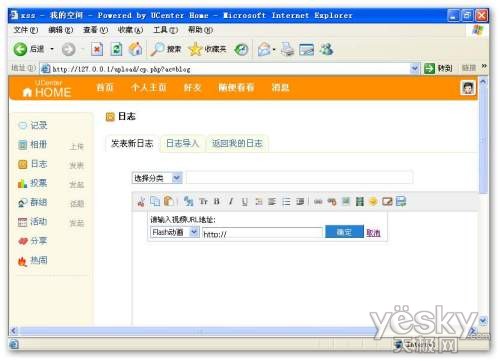Select the 日志导入 tab
This screenshot has height=361, width=500.
[182, 143]
